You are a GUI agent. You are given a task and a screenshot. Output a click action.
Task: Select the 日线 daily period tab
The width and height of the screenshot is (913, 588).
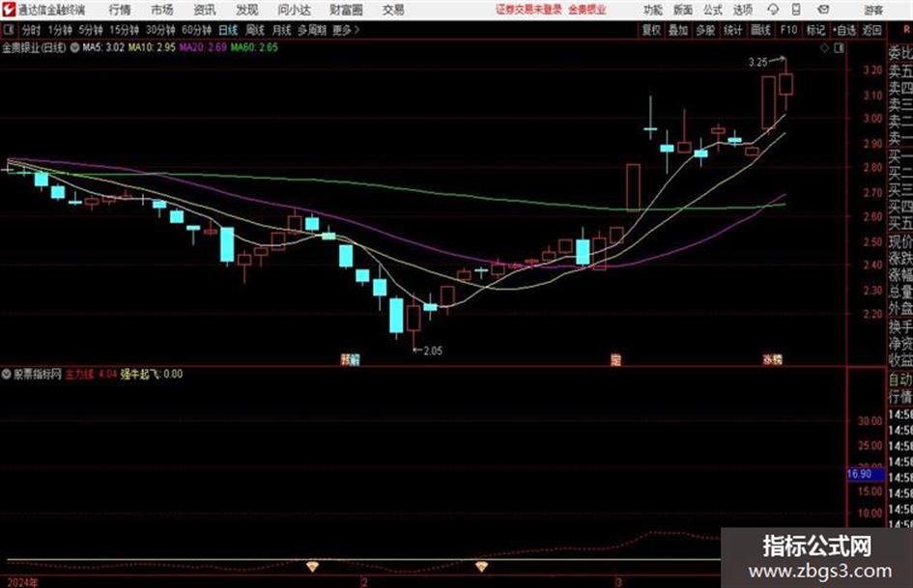pos(228,30)
